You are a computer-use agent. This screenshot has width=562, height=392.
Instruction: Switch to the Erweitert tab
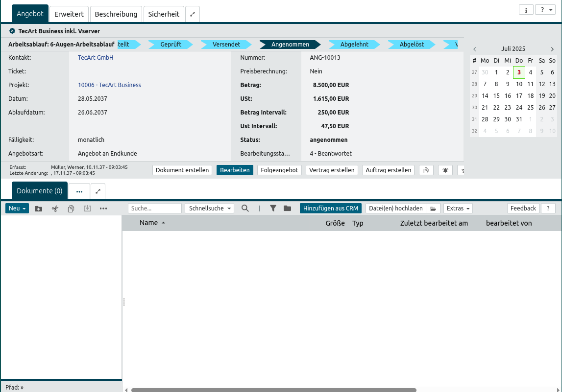click(x=69, y=14)
